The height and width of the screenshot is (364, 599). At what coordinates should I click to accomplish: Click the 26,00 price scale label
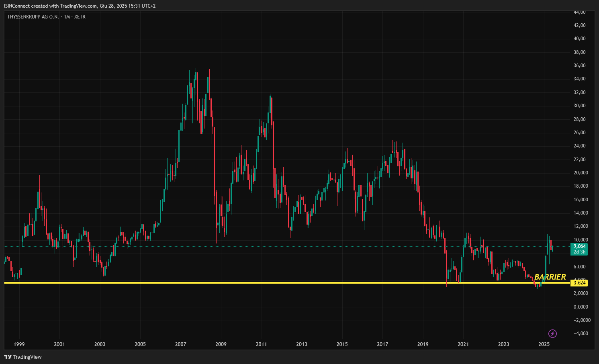(580, 133)
